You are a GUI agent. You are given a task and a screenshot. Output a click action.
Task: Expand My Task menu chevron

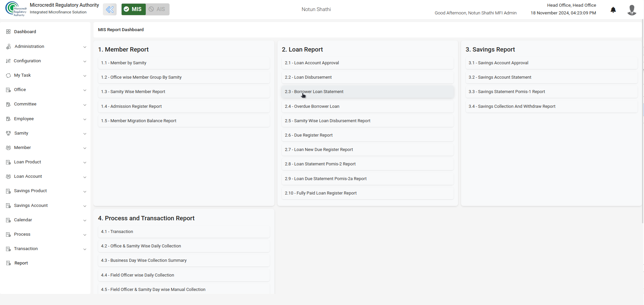click(85, 76)
